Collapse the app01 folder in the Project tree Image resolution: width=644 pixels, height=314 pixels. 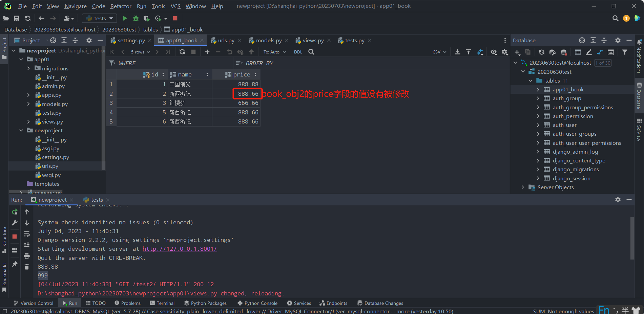pyautogui.click(x=21, y=59)
